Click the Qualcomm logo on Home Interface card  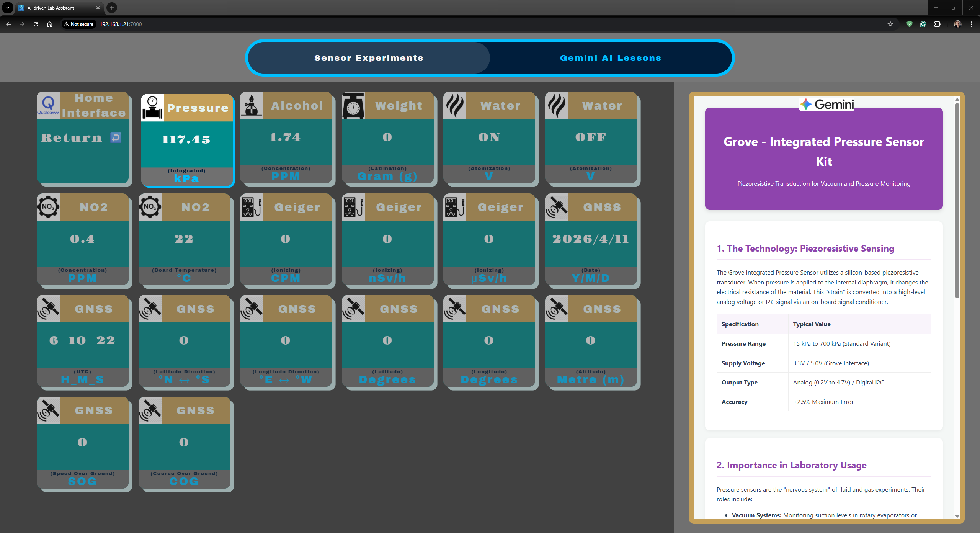[x=48, y=105]
